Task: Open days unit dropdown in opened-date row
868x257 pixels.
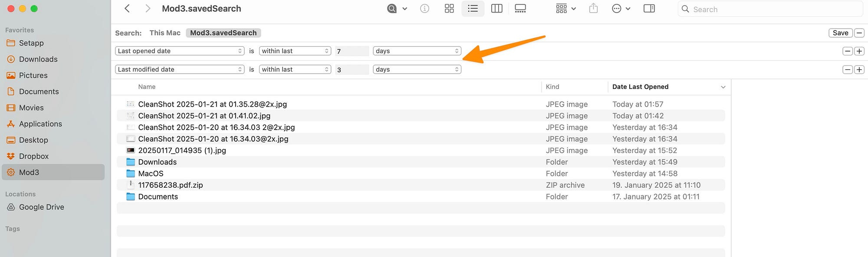Action: point(417,51)
